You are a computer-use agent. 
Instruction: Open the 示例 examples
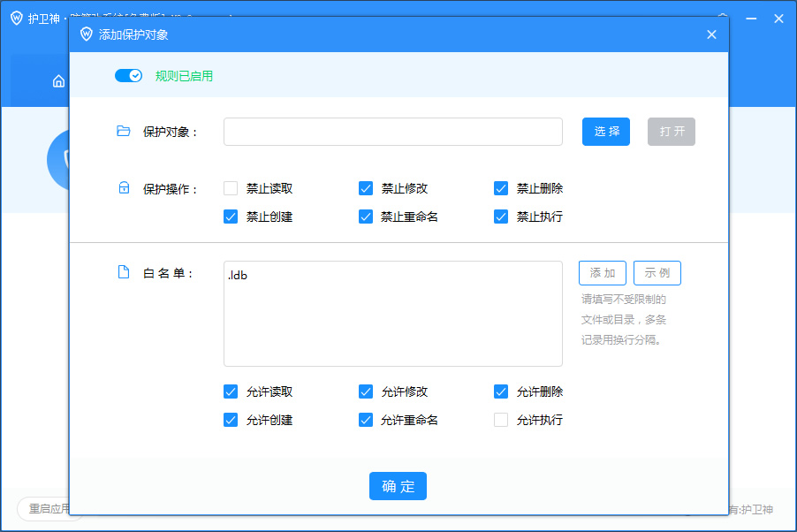coord(657,273)
